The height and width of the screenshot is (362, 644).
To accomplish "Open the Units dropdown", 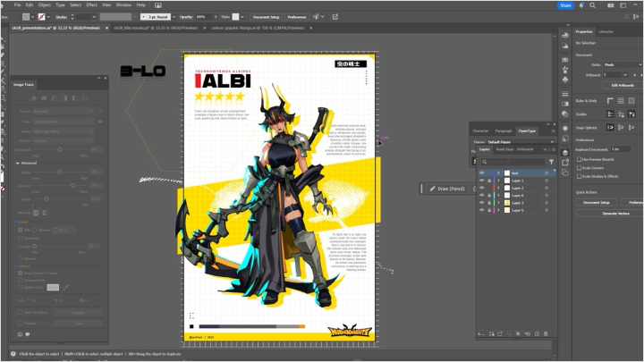I will (x=623, y=65).
